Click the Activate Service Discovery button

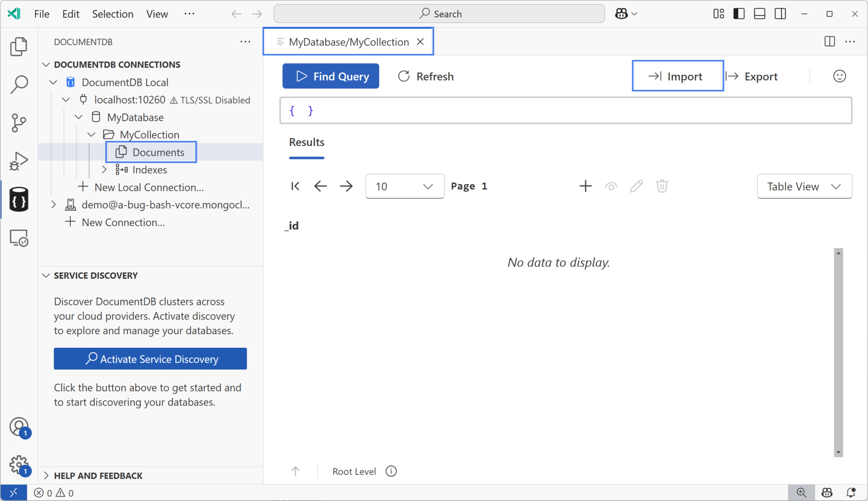150,358
